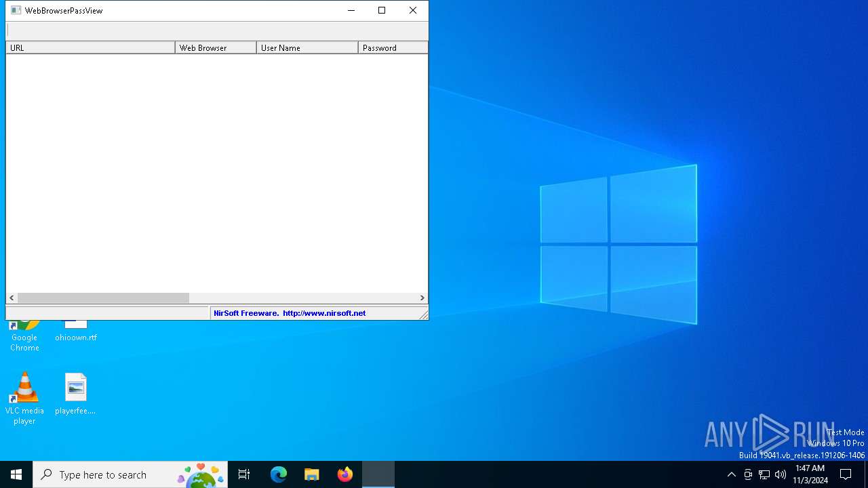Close the WebBrowserPassView window
This screenshot has height=488, width=868.
(x=413, y=10)
